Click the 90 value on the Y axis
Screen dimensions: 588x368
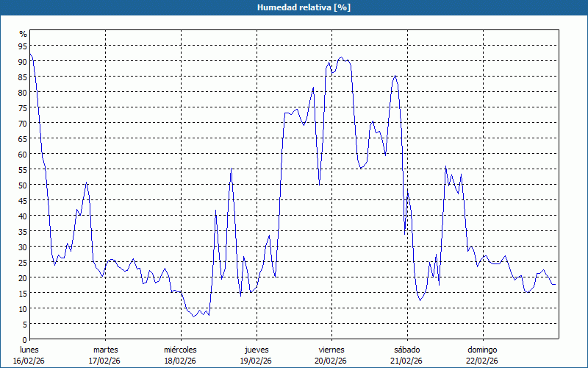(23, 62)
